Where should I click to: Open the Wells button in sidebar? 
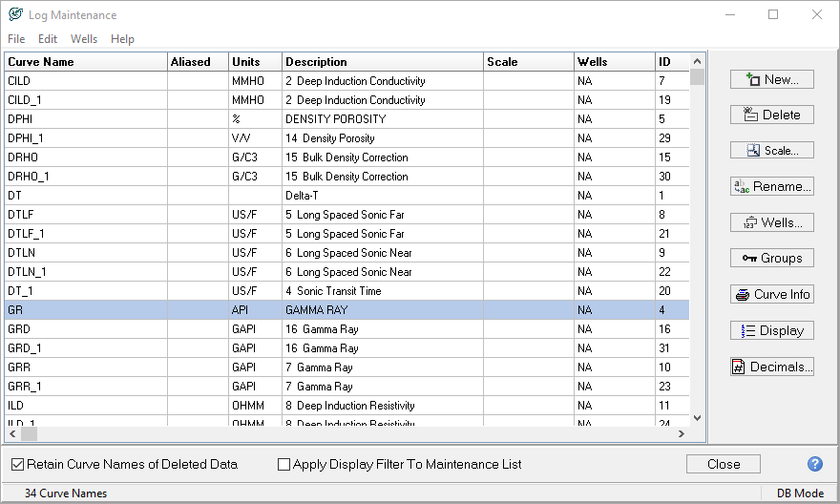tap(771, 223)
